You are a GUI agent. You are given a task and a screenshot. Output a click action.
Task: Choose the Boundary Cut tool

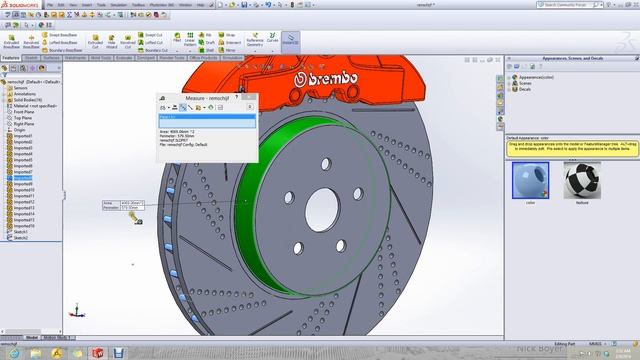click(x=152, y=50)
